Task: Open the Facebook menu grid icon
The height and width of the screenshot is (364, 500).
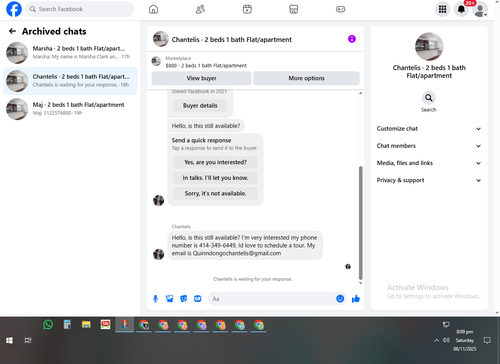Action: [x=442, y=9]
